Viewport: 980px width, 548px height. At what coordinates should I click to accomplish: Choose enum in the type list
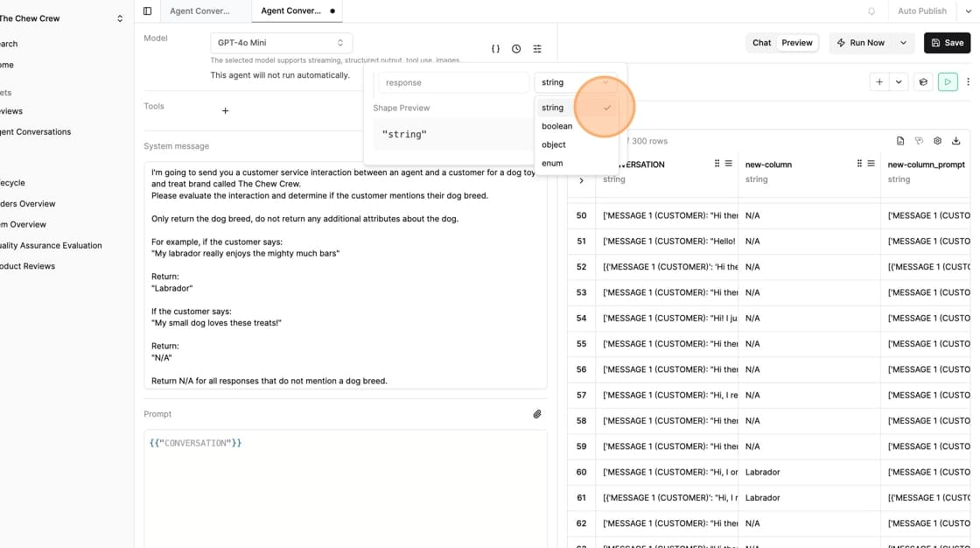pos(552,163)
